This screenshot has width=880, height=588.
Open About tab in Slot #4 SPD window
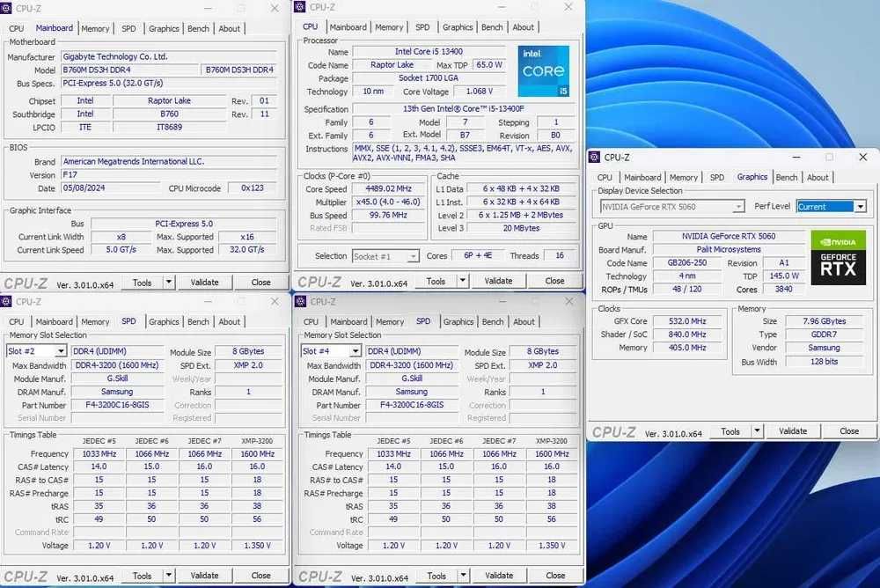tap(524, 321)
